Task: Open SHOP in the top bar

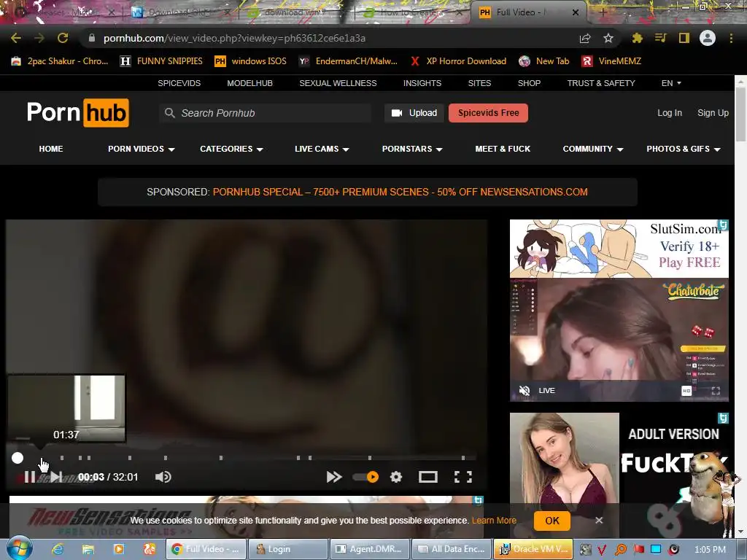Action: (x=530, y=83)
